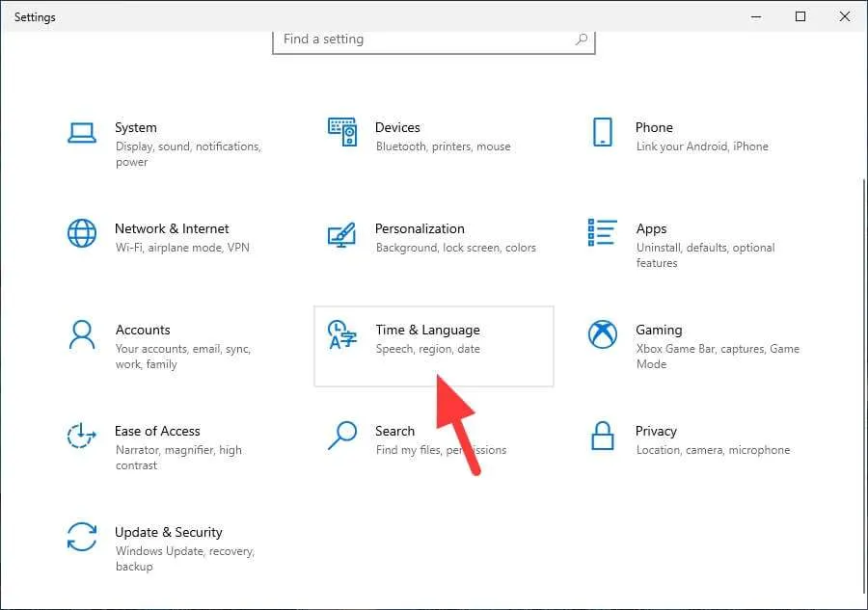Click 'Bluetooth, printers, mouse' description
The height and width of the screenshot is (610, 868).
(x=443, y=146)
